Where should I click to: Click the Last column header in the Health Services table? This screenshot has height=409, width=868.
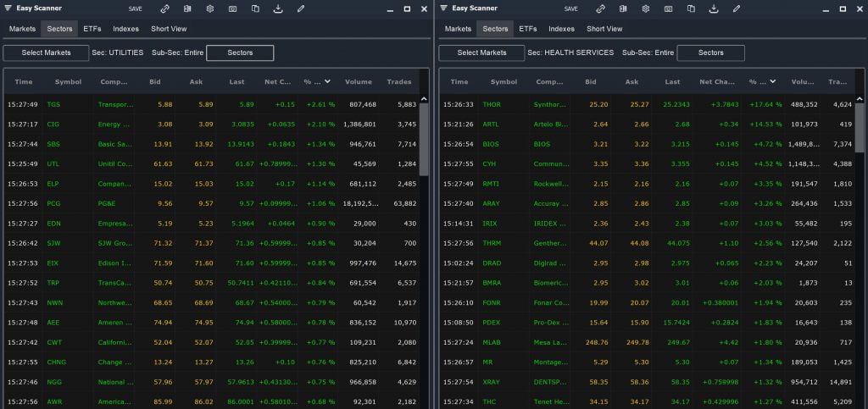click(672, 82)
